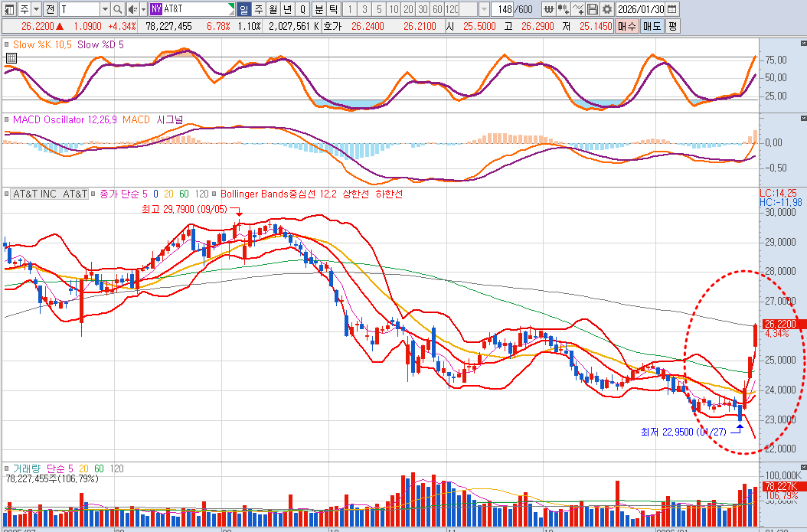Open the dropdown next to 주

tap(36, 9)
